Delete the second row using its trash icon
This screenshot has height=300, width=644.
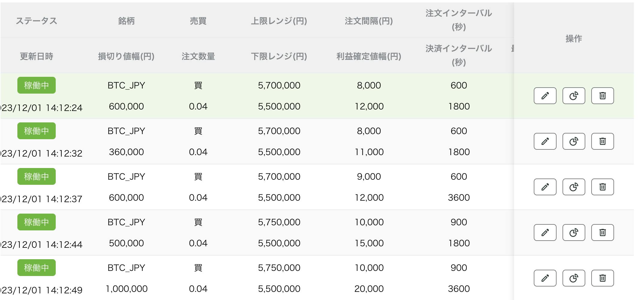[x=603, y=141]
